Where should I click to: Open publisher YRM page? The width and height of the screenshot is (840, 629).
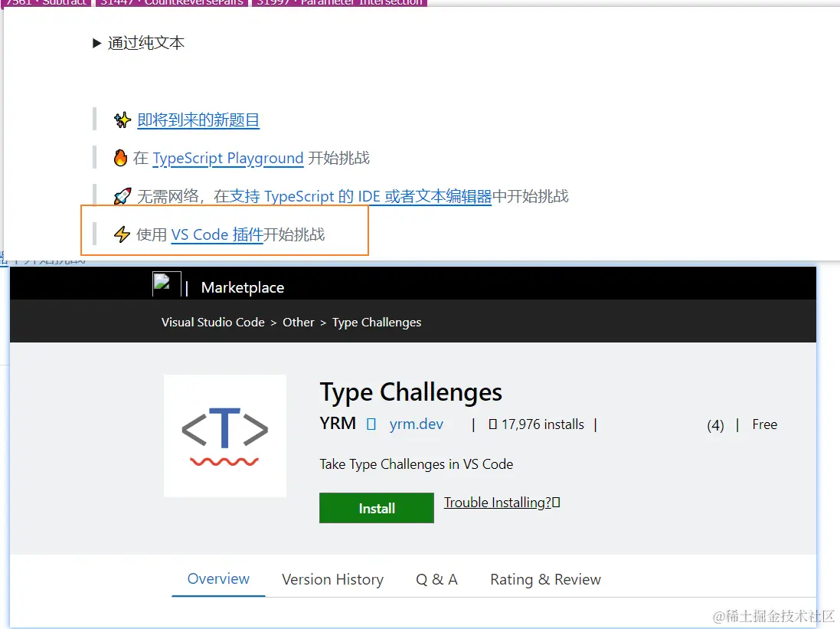(338, 424)
